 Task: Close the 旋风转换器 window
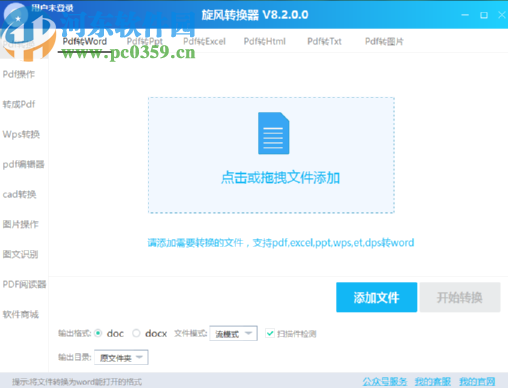pos(502,15)
